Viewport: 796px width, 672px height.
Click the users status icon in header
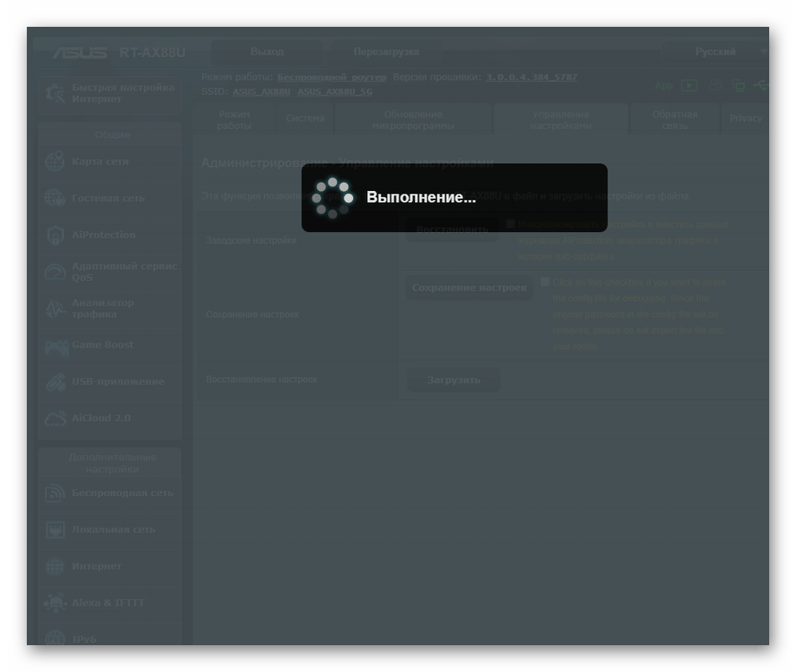[x=716, y=85]
